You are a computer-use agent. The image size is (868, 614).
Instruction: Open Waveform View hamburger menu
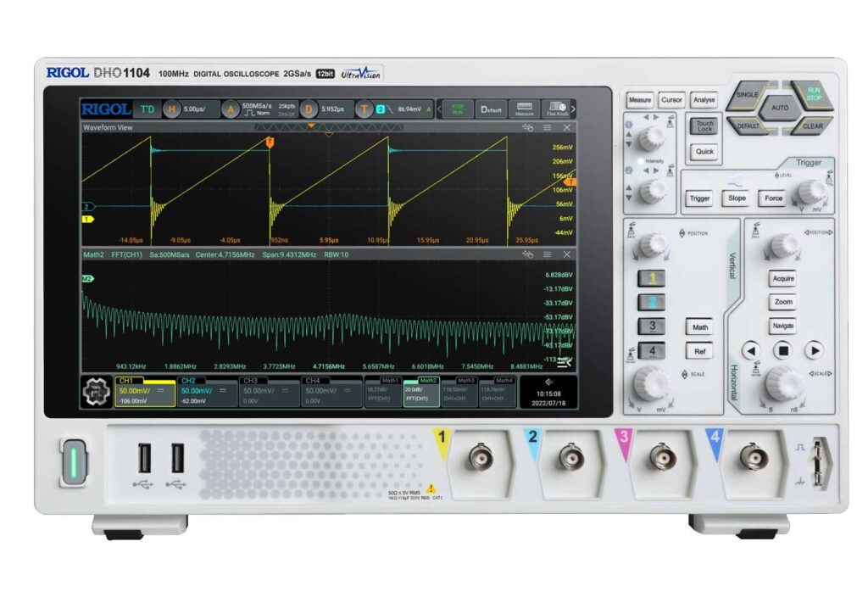pos(547,128)
